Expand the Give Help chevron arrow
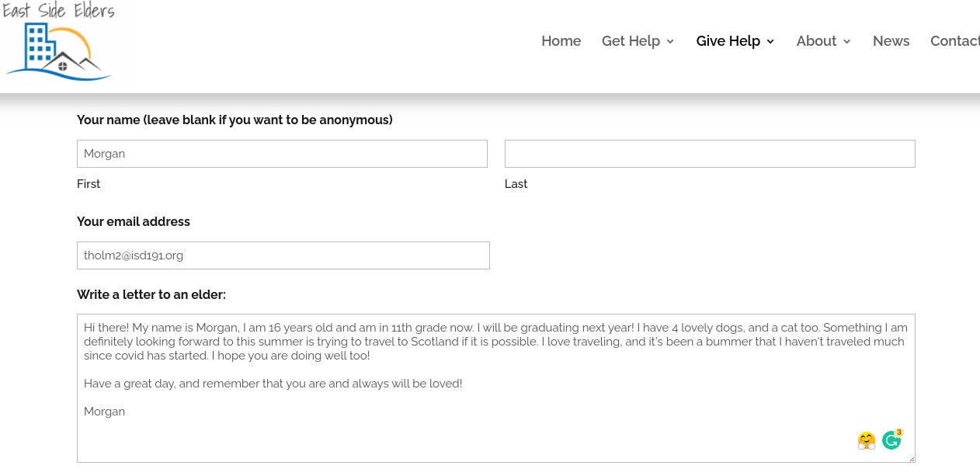This screenshot has height=476, width=980. [770, 42]
